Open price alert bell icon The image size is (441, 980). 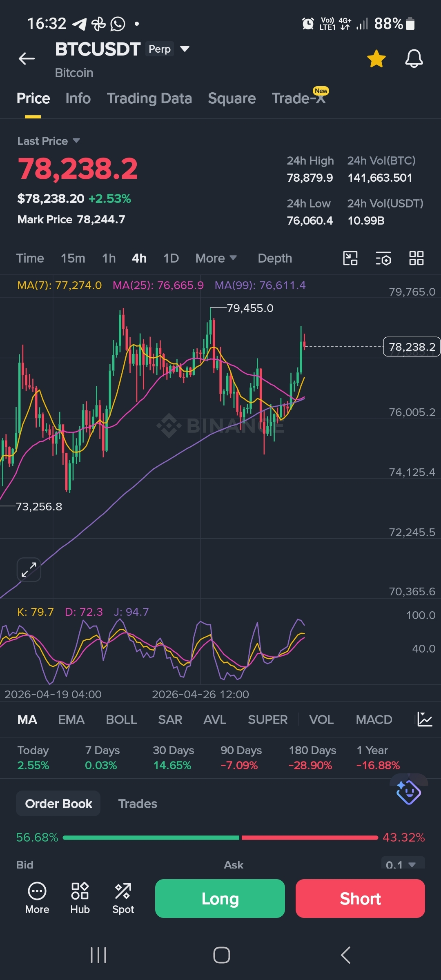tap(414, 59)
